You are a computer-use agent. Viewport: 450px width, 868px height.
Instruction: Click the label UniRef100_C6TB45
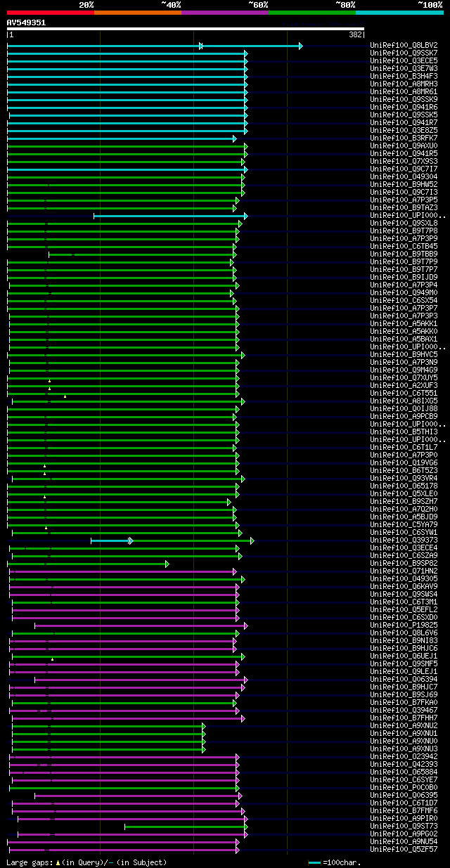coord(404,246)
